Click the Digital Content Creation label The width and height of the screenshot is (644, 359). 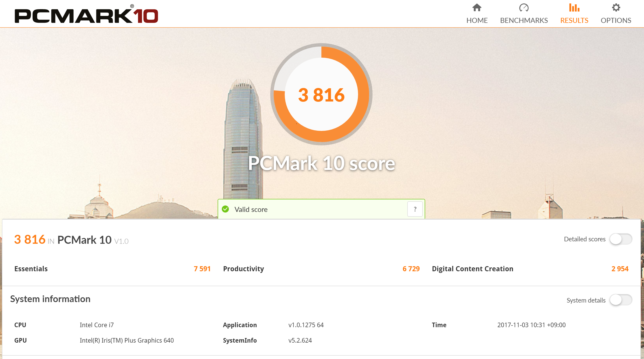pos(472,269)
